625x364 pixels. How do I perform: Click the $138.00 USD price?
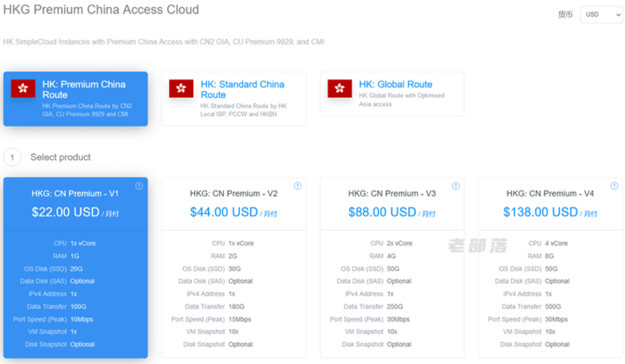[540, 212]
